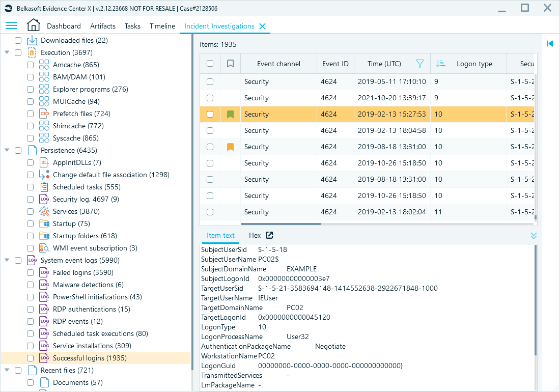Close the Incident Investigations tab

coord(263,26)
